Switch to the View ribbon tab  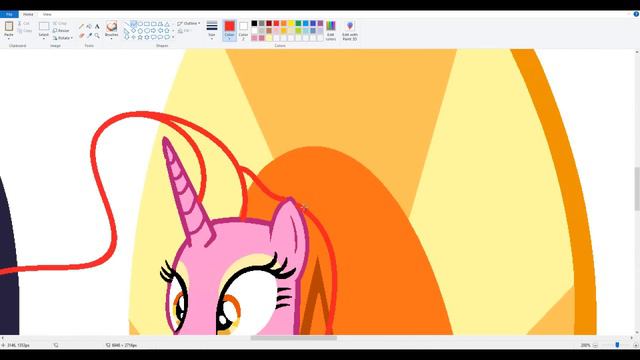(x=47, y=14)
